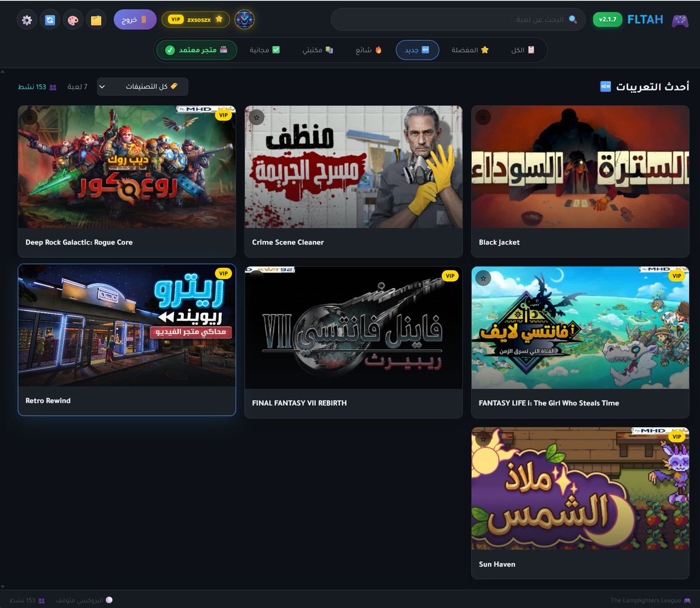
Task: Open the theme palette icon
Action: [72, 20]
